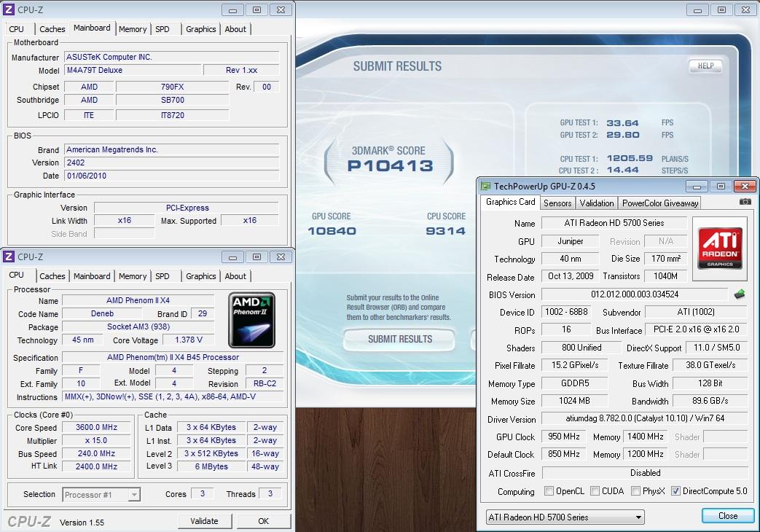The height and width of the screenshot is (532, 760).
Task: Open SPD tab in top CPU-Z window
Action: click(x=162, y=29)
